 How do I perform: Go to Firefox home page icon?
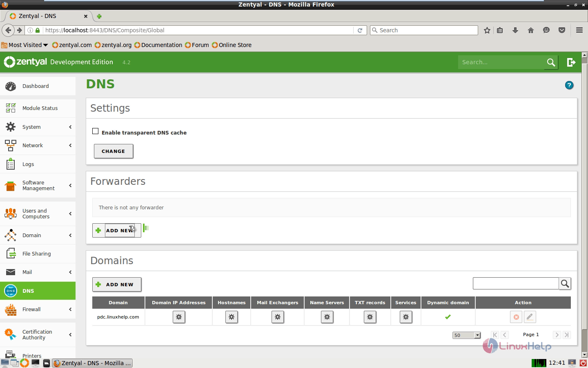(531, 30)
